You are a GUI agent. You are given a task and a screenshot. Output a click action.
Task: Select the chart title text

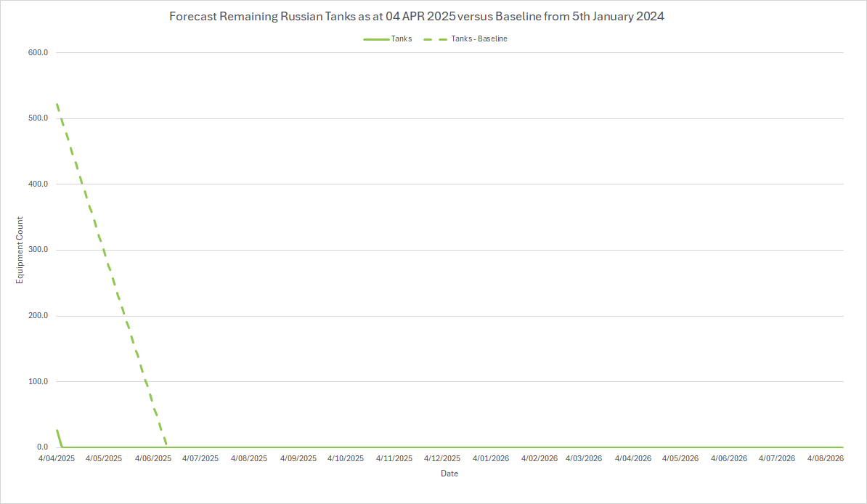(417, 17)
